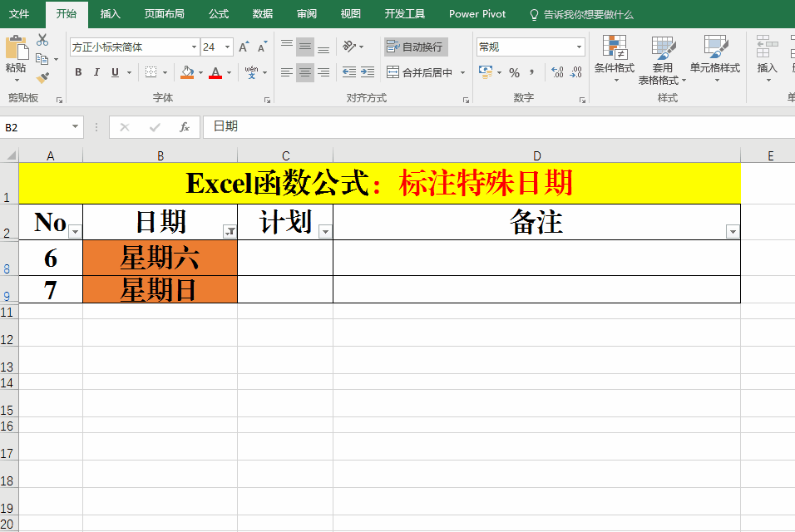The width and height of the screenshot is (795, 532).
Task: Apply the red font color swatch
Action: tap(216, 73)
